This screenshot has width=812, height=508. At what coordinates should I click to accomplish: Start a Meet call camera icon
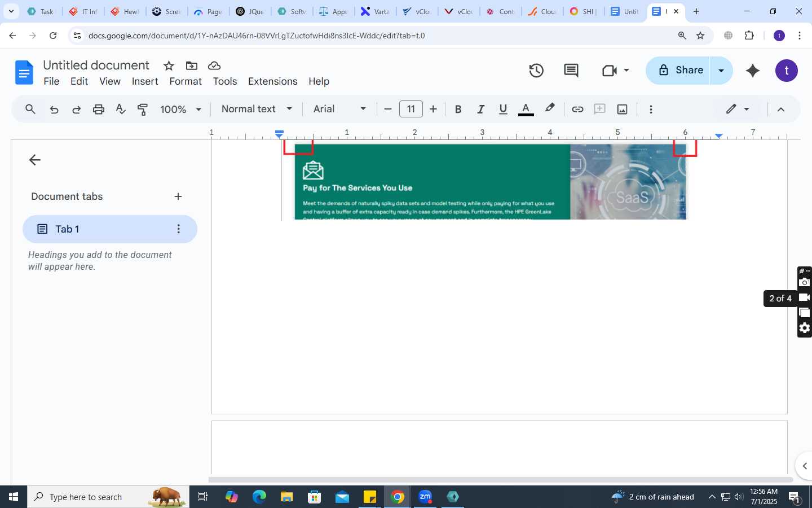point(609,71)
